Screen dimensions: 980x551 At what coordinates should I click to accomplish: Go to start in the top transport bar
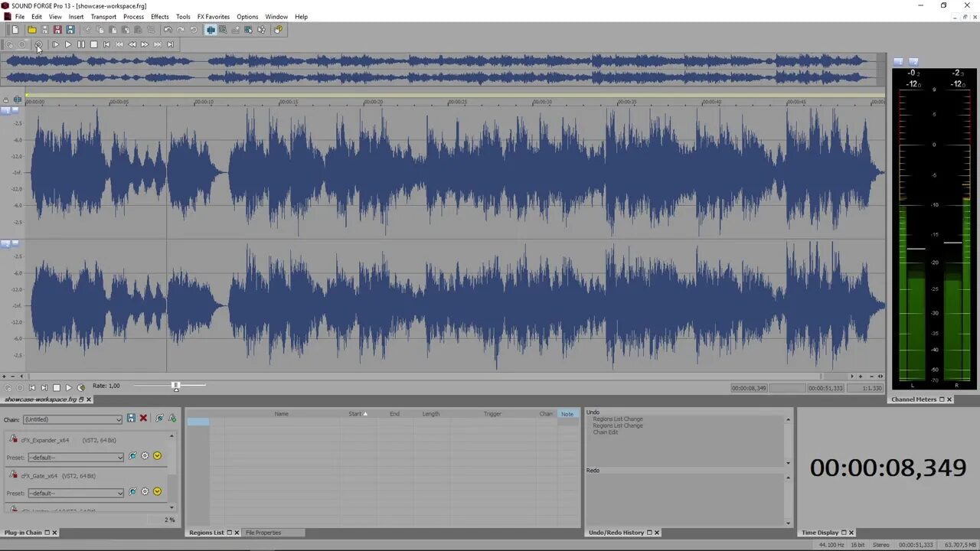click(x=106, y=44)
